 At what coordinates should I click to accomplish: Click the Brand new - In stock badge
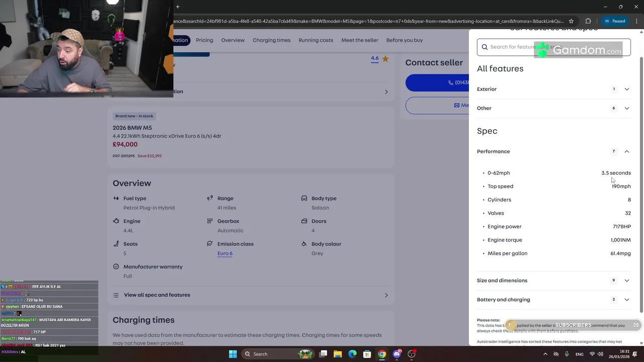[x=134, y=116]
